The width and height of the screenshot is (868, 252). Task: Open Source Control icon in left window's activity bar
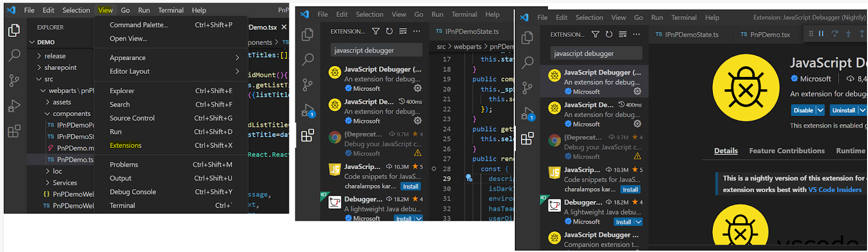14,81
